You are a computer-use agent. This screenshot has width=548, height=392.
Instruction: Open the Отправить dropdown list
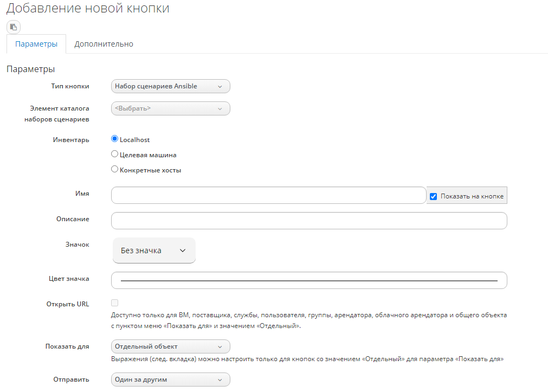click(170, 380)
